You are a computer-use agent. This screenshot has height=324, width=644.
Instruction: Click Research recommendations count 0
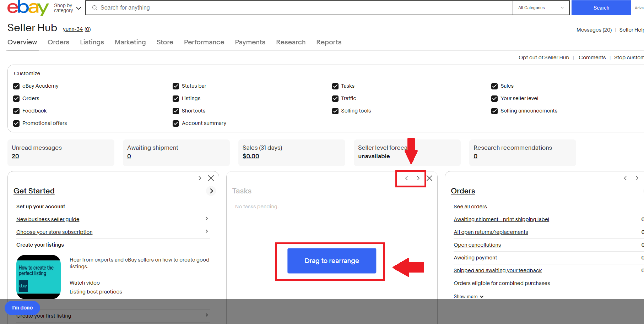point(475,156)
